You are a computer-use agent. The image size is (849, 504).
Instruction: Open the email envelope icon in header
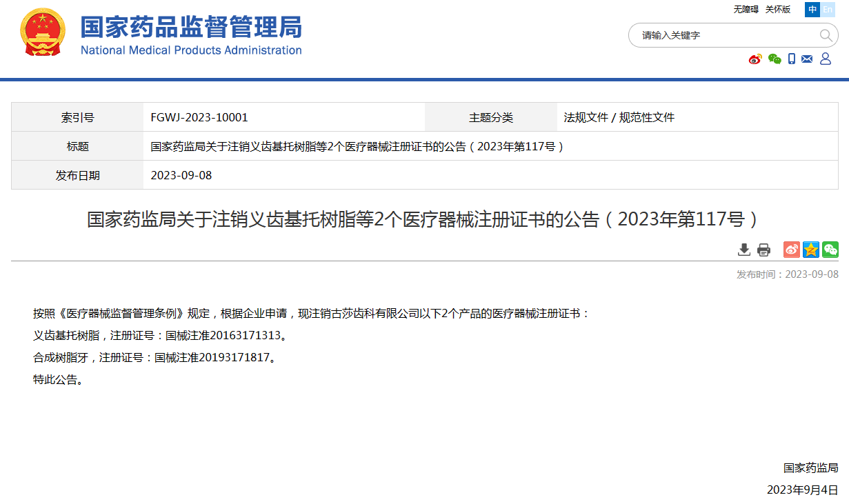coord(807,59)
